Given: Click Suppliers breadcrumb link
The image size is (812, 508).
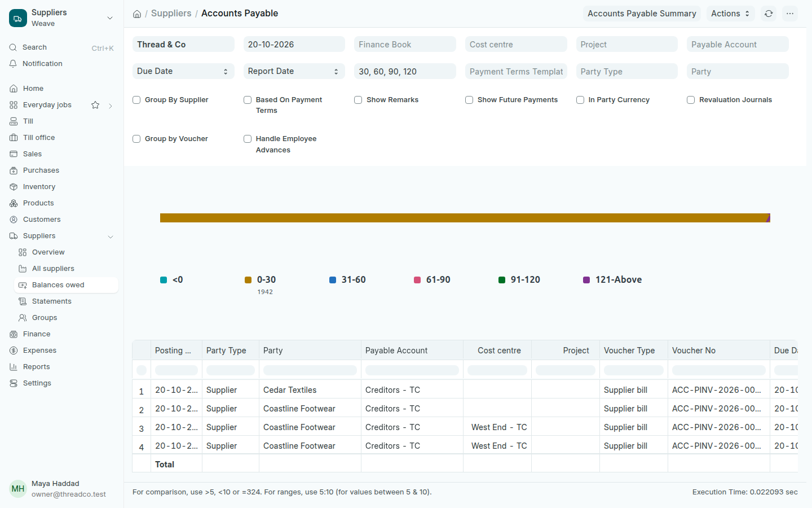Looking at the screenshot, I should [x=171, y=13].
